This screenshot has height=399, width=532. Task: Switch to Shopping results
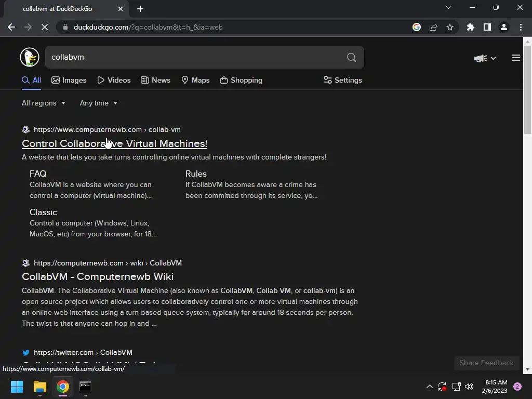tap(241, 81)
